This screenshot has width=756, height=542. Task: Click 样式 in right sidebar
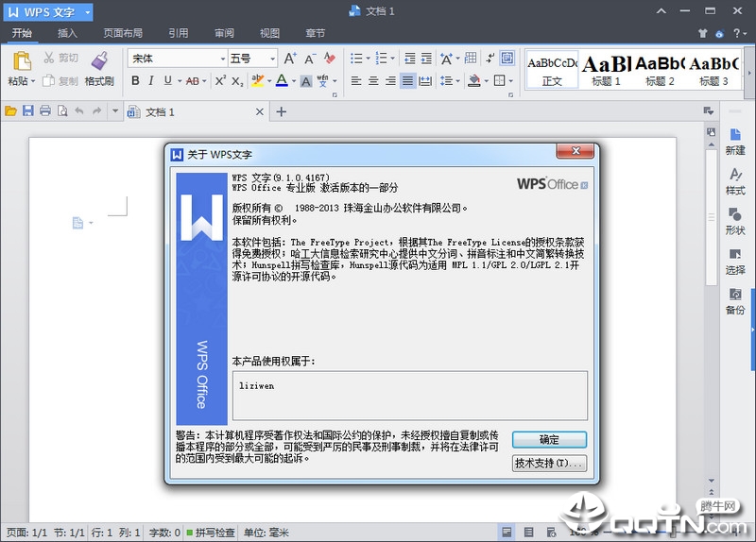click(x=735, y=181)
